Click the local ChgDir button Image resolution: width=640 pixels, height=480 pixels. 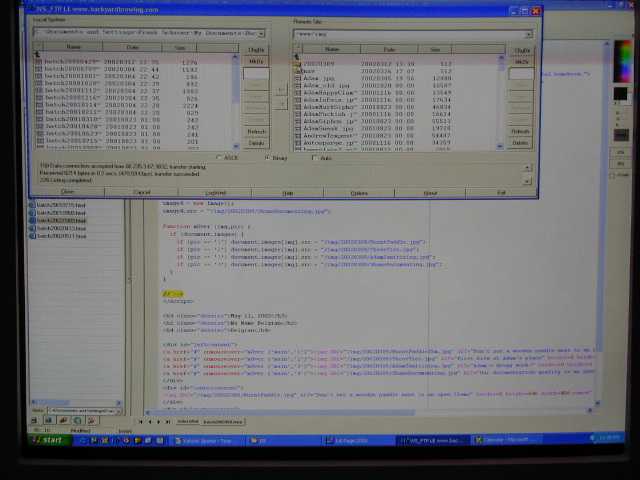click(x=257, y=48)
